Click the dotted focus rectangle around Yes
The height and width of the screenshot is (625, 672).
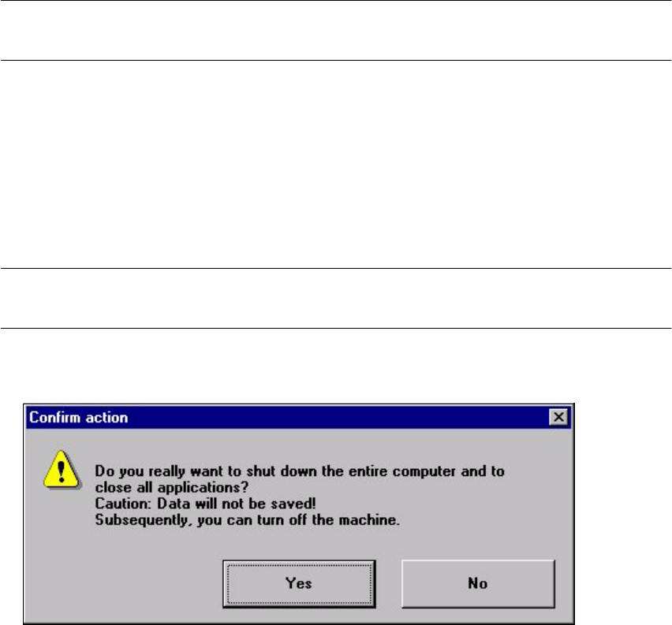pyautogui.click(x=299, y=583)
